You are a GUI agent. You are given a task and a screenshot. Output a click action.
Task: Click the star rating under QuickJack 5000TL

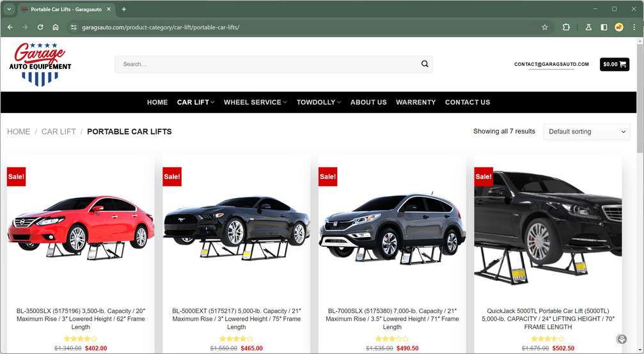(x=548, y=339)
